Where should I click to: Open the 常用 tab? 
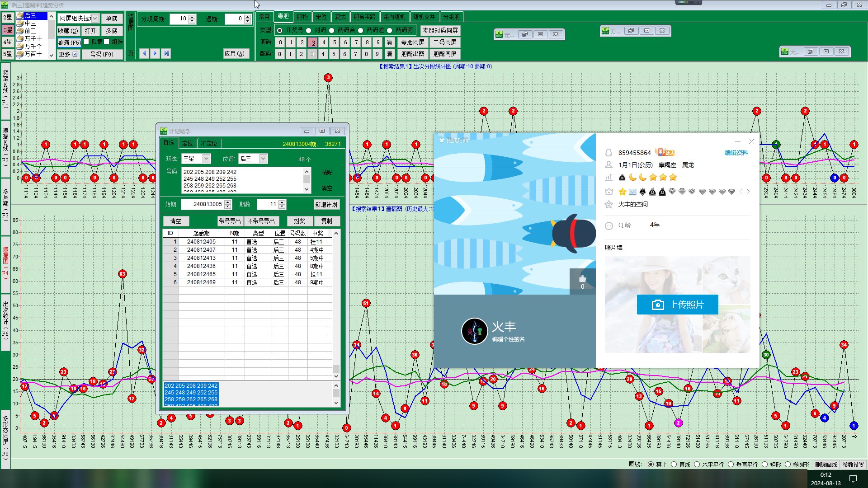point(264,17)
